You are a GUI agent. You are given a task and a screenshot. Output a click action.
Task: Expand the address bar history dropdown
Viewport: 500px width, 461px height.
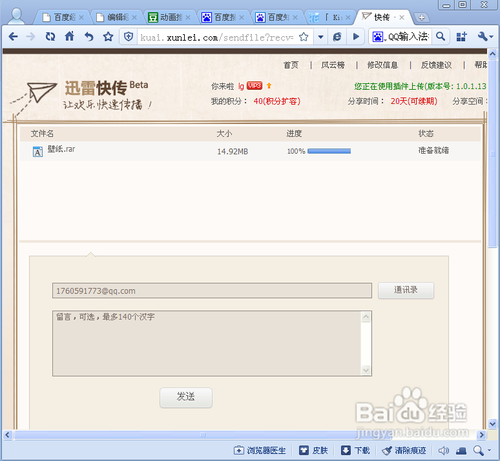[320, 37]
